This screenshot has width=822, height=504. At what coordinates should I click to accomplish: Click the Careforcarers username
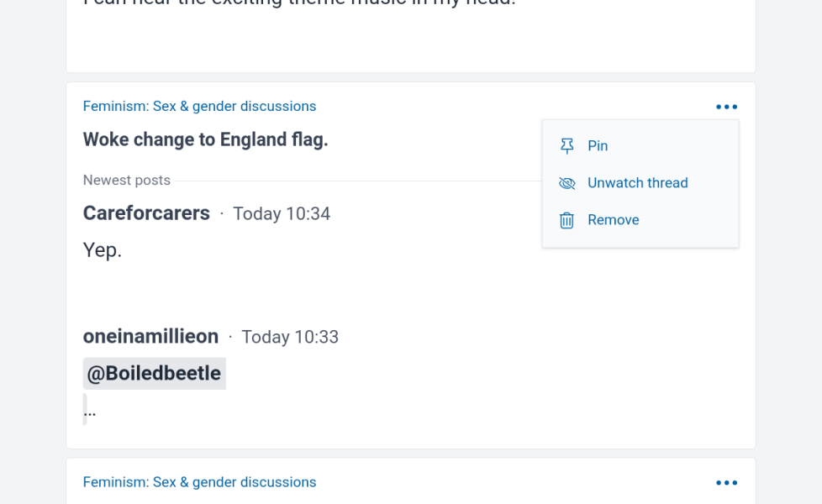click(x=146, y=213)
